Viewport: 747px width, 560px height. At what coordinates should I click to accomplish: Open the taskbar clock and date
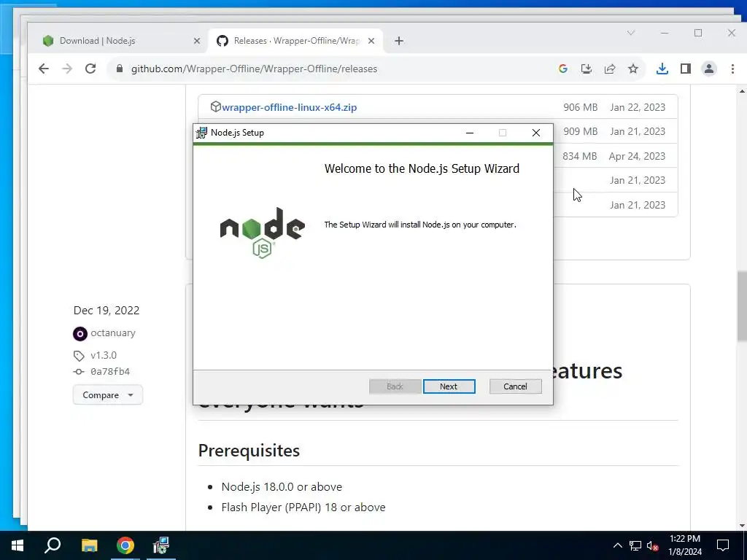[685, 545]
